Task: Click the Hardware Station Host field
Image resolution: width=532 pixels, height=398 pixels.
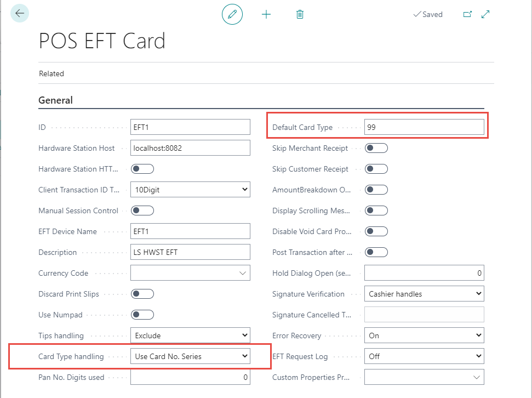Action: click(x=190, y=148)
